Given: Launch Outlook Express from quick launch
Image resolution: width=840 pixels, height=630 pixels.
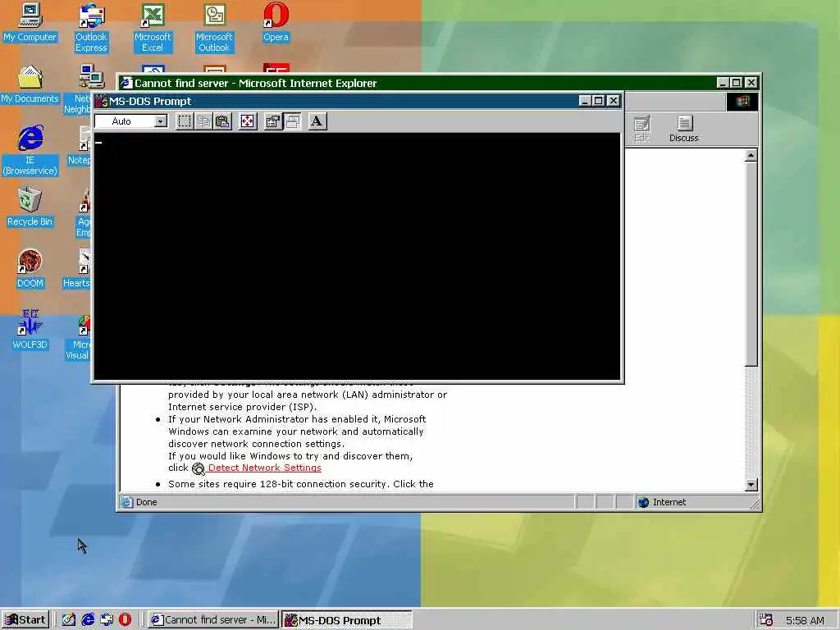Looking at the screenshot, I should click(107, 620).
